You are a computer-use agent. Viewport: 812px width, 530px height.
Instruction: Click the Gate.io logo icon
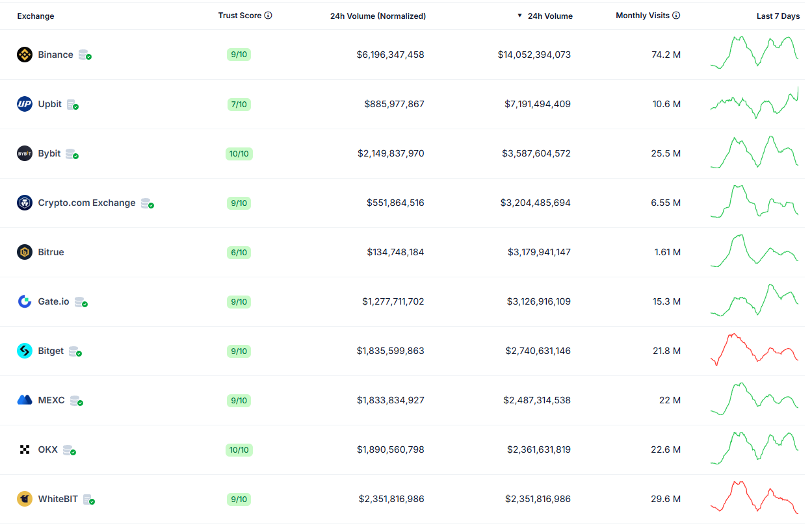click(25, 301)
